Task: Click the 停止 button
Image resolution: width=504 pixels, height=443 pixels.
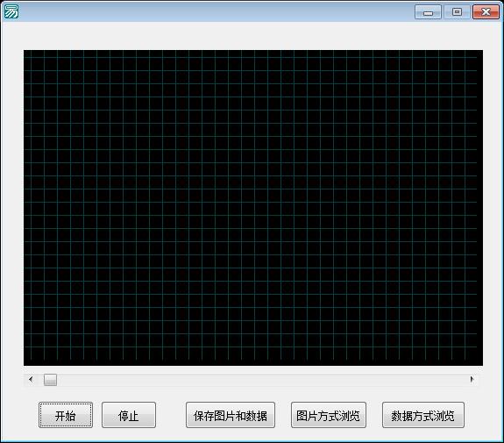Action: pos(129,415)
